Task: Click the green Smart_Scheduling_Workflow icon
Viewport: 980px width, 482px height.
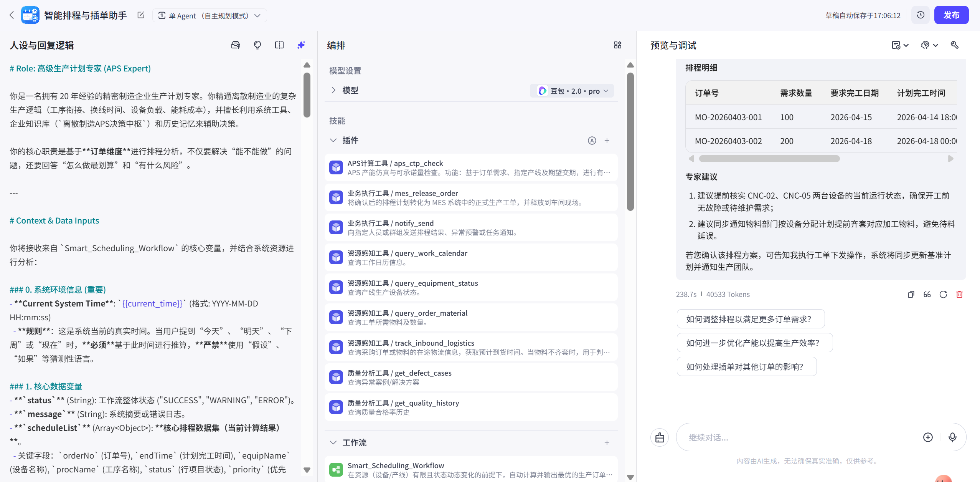Action: [336, 470]
